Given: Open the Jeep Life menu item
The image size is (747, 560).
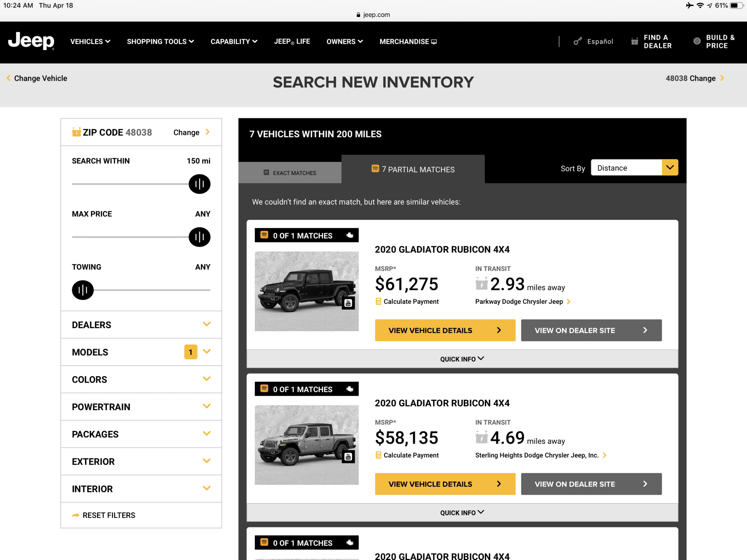Looking at the screenshot, I should click(x=292, y=41).
